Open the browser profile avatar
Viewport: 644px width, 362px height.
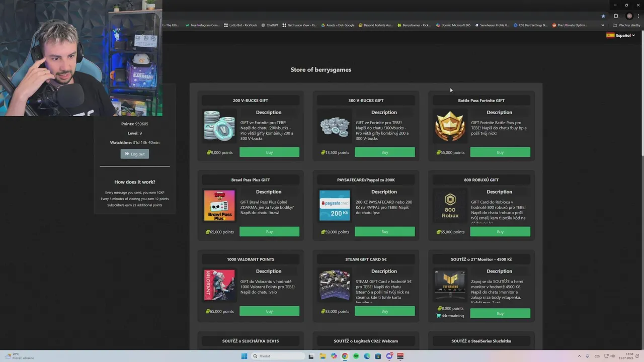coord(629,16)
